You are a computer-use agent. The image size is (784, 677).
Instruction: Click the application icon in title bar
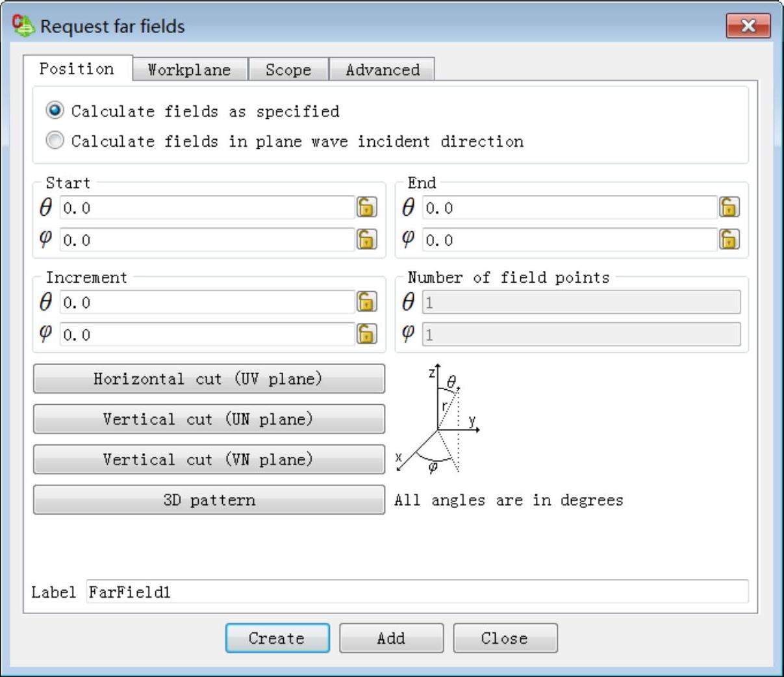(x=23, y=25)
